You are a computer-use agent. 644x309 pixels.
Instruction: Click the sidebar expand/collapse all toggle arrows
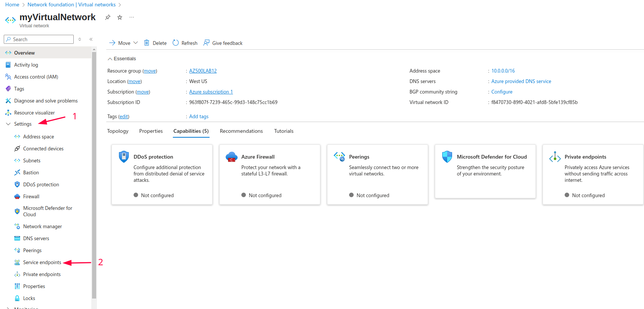(80, 39)
